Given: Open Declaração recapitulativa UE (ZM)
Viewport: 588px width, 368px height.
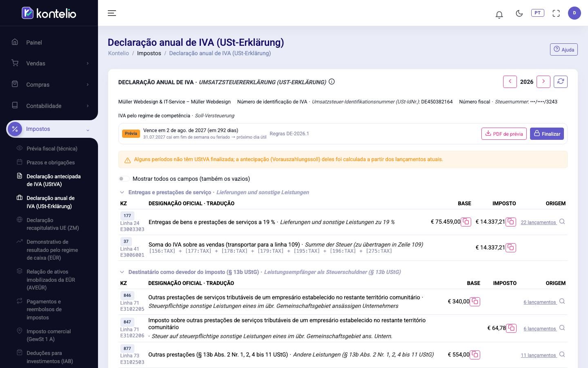Looking at the screenshot, I should tap(53, 224).
